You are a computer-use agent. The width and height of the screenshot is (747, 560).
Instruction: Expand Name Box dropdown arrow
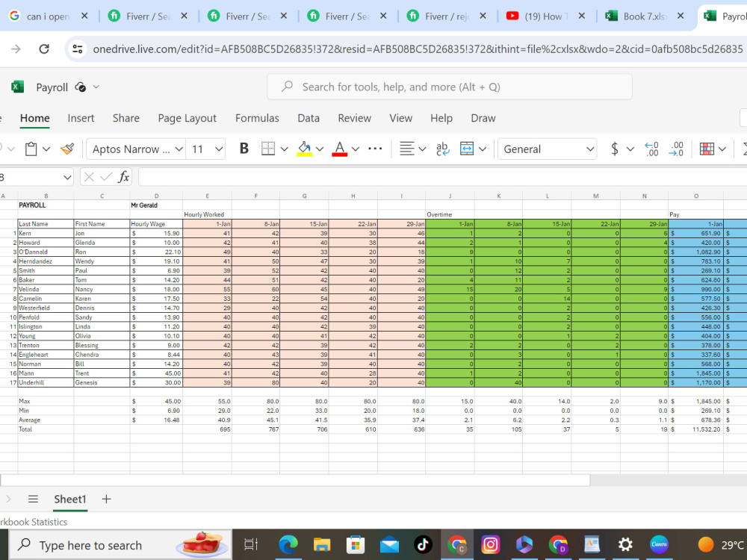67,178
